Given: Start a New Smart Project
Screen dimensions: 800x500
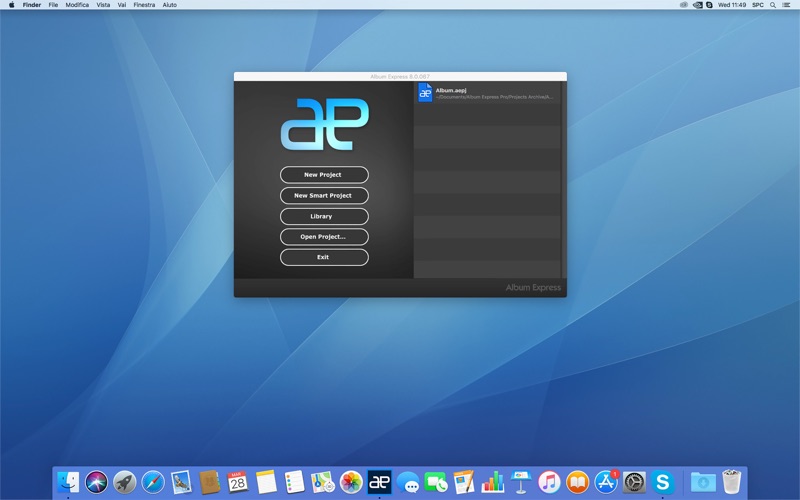Looking at the screenshot, I should click(x=324, y=195).
